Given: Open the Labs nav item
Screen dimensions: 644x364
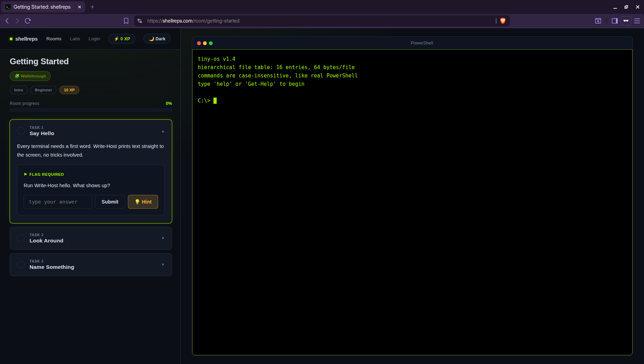Looking at the screenshot, I should [75, 39].
